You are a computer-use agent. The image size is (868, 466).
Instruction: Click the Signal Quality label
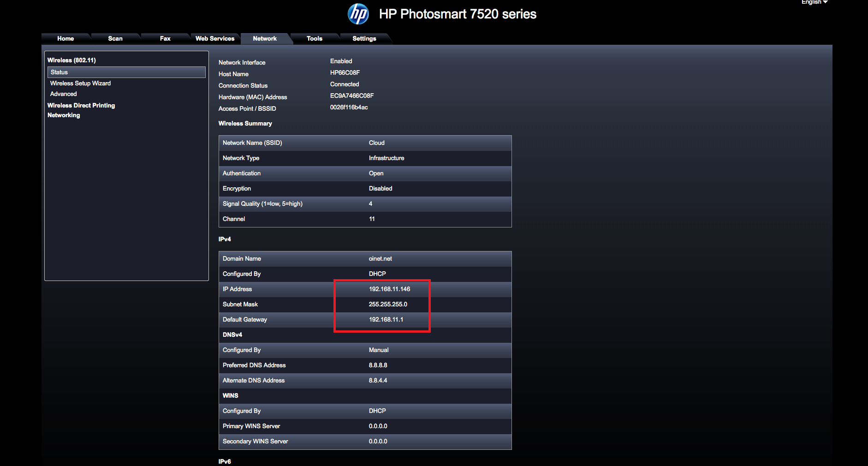click(x=262, y=204)
